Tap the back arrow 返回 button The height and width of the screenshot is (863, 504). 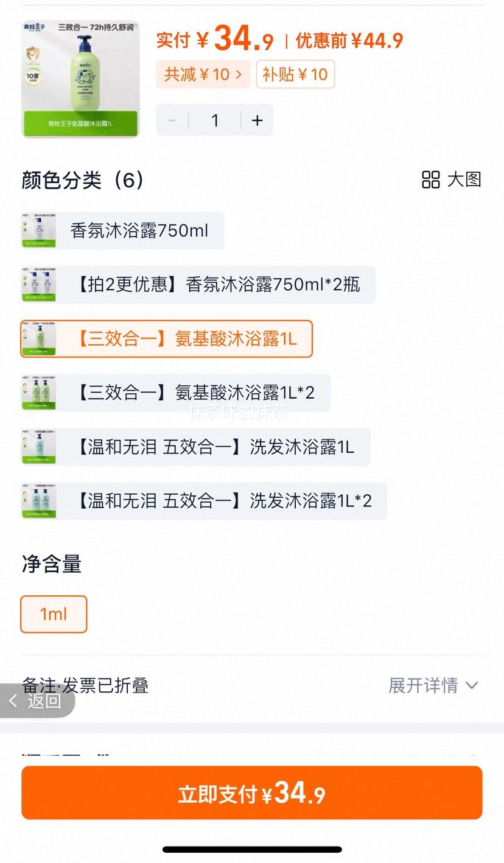point(37,701)
